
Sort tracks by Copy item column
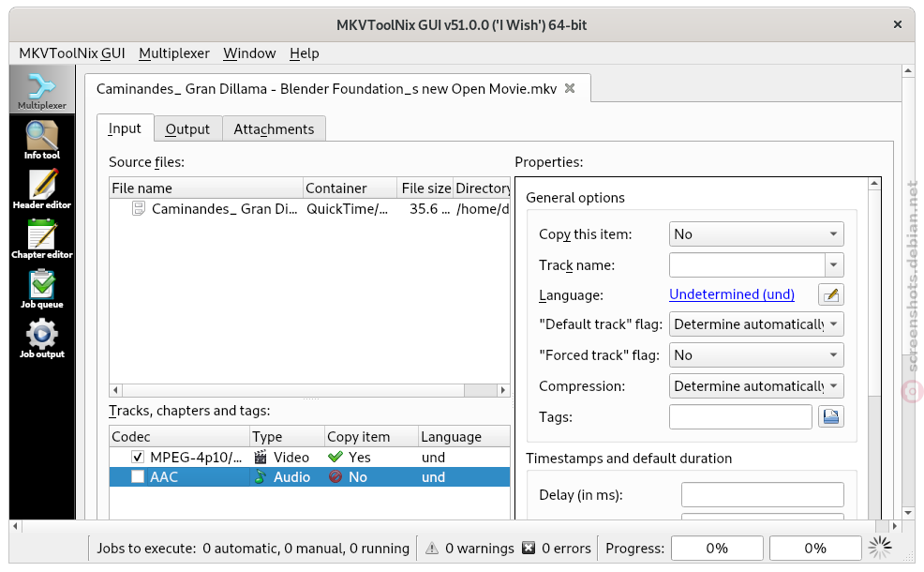pos(371,437)
